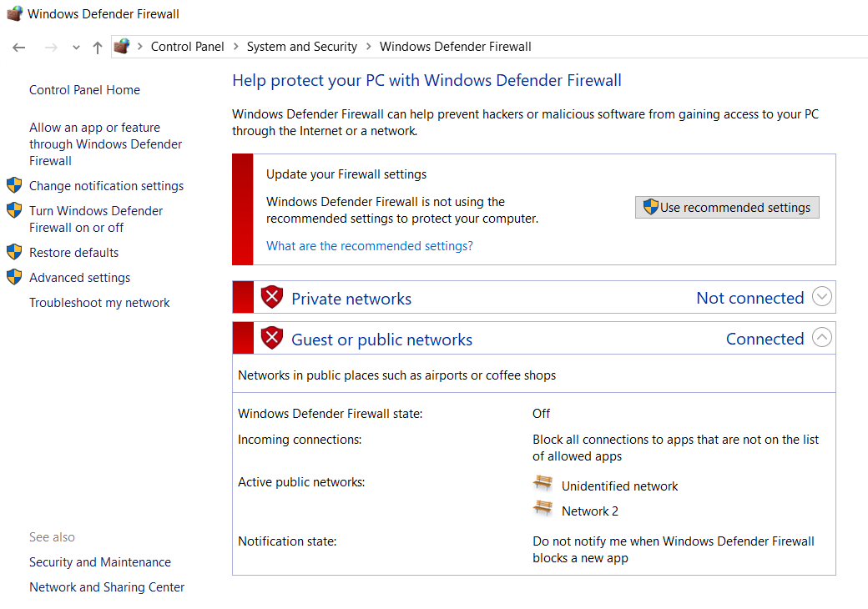Click Network 2 text
868x609 pixels.
click(589, 511)
